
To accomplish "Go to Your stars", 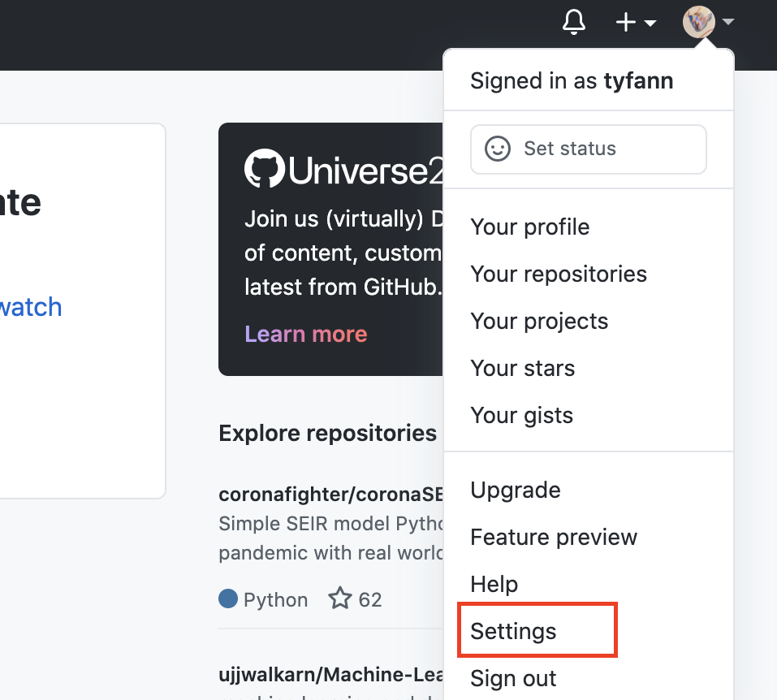I will [x=522, y=369].
